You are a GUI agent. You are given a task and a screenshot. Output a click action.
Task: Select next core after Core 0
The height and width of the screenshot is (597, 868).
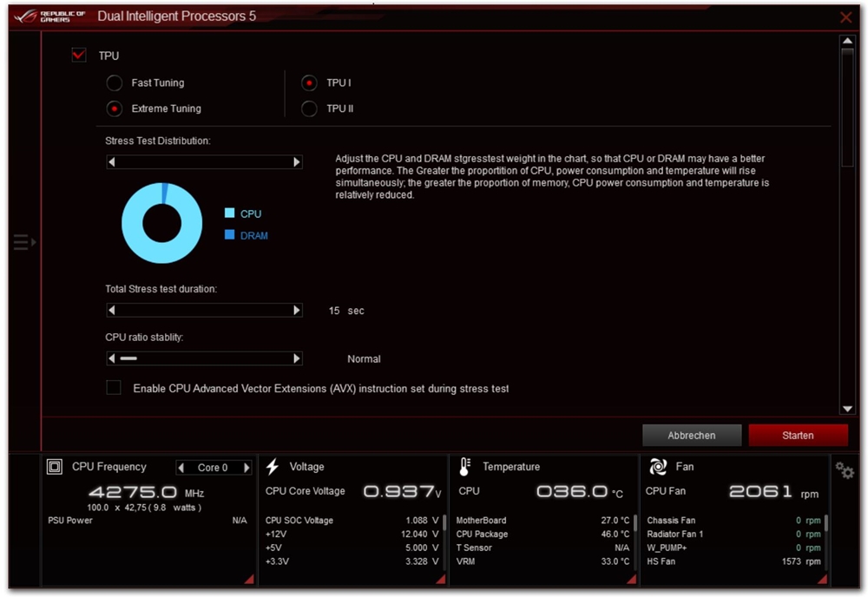247,468
